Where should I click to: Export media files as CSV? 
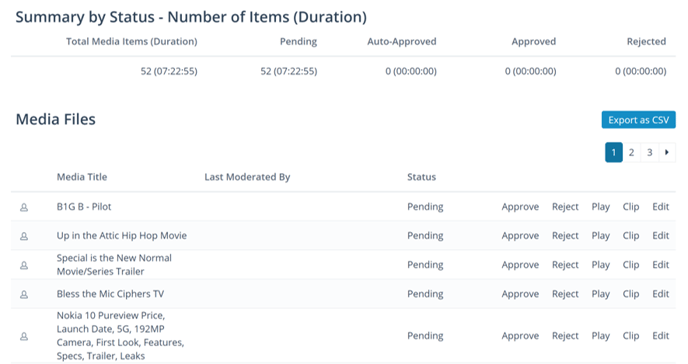point(638,120)
